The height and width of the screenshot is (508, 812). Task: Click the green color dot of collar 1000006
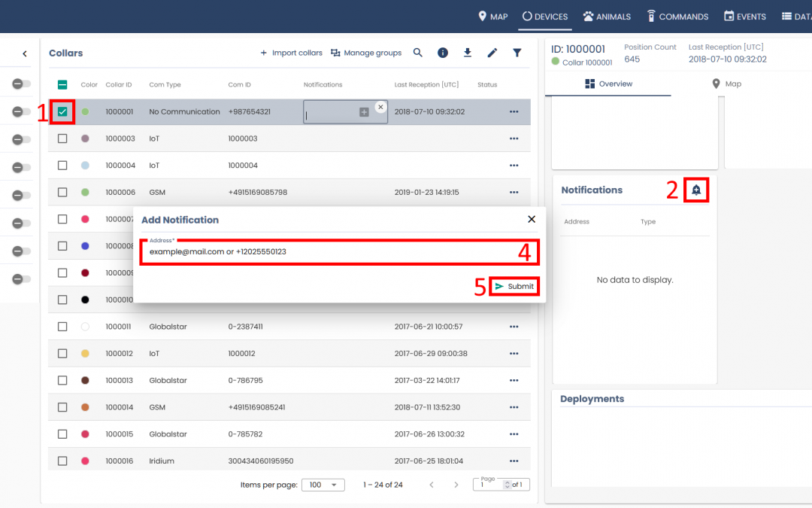[85, 193]
